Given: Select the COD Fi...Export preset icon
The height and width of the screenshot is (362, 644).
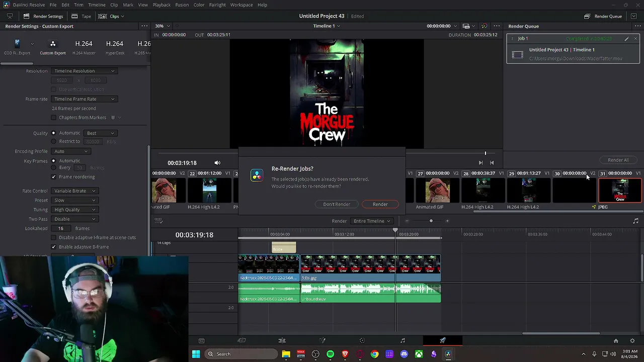Looking at the screenshot, I should (x=17, y=44).
